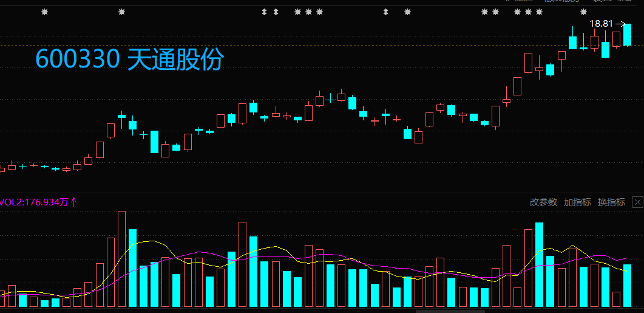Viewport: 644px width, 313px height.
Task: Select the tallest cyan volume bar
Action: tap(539, 265)
